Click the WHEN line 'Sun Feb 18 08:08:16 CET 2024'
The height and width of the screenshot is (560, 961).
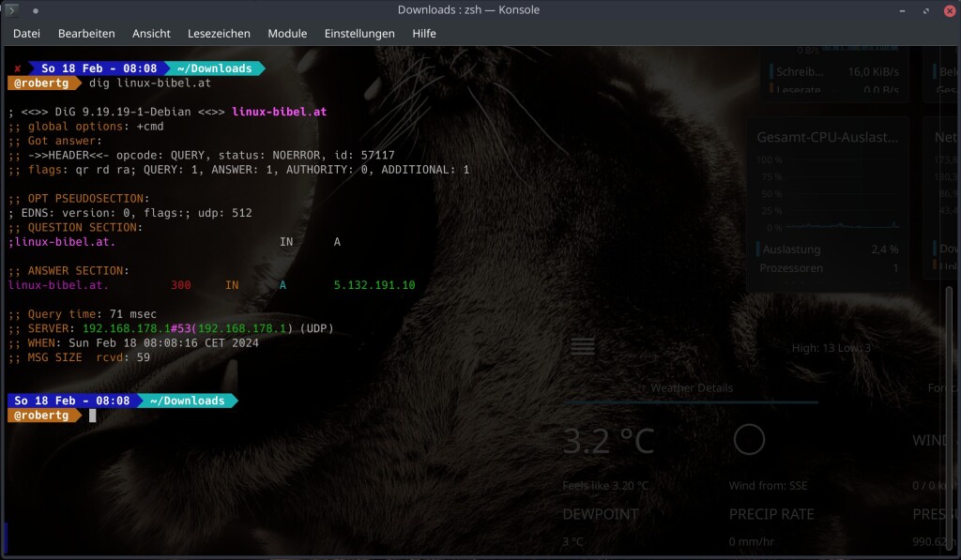[x=133, y=343]
